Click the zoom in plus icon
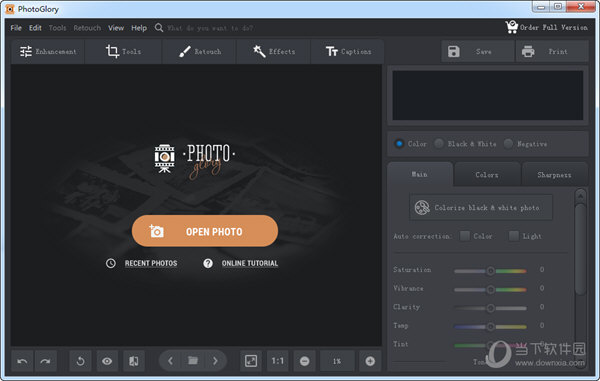This screenshot has width=600, height=381. coord(370,361)
